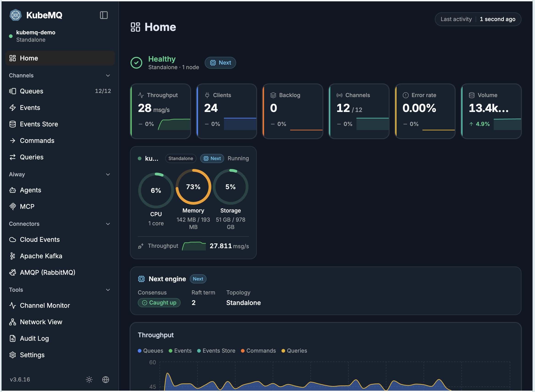The image size is (535, 392).
Task: Click the Healthy status check icon
Action: pos(136,63)
